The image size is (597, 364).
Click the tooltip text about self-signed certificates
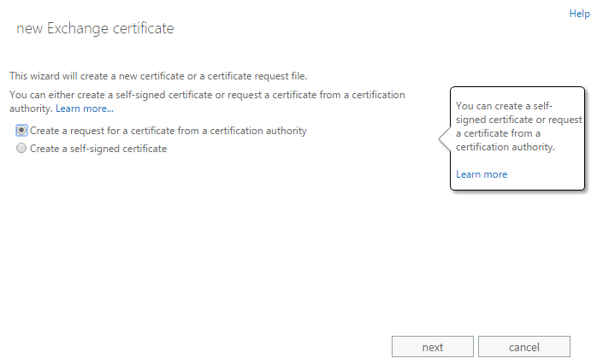(x=518, y=126)
